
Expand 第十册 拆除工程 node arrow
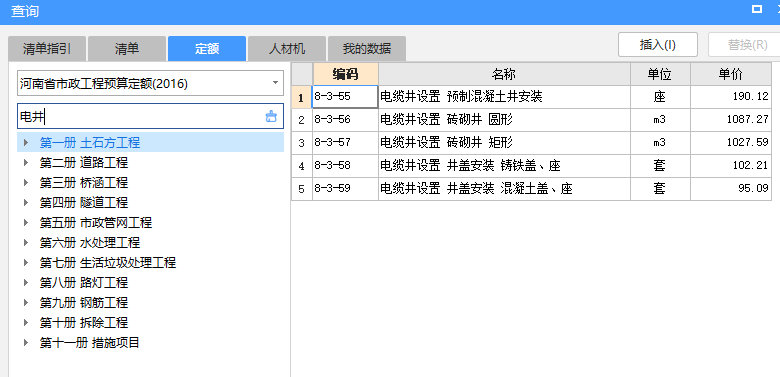(x=26, y=322)
